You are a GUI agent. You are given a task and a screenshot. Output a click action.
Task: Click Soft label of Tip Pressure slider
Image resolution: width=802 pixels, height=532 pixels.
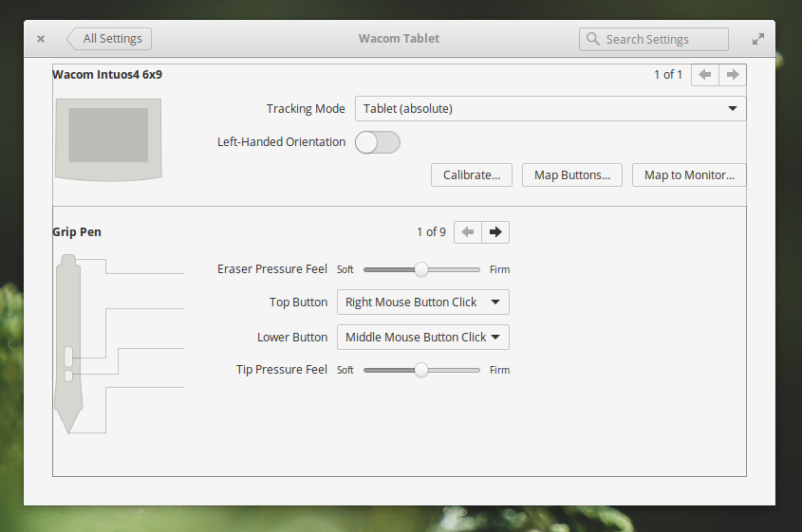[x=345, y=370]
